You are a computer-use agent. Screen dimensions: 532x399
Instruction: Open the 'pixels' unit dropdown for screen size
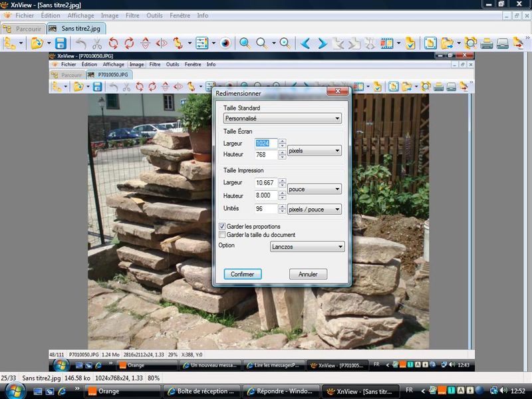(x=314, y=151)
